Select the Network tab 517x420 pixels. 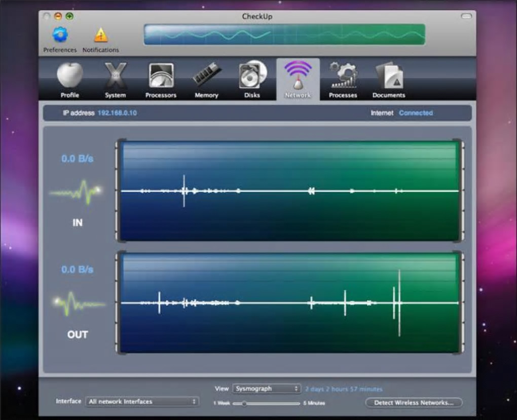298,79
